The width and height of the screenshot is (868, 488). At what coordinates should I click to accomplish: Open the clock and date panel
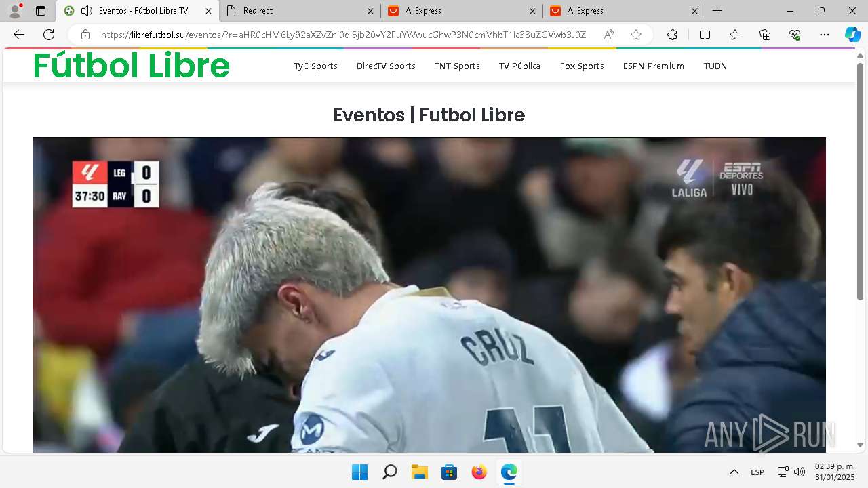[x=835, y=472]
